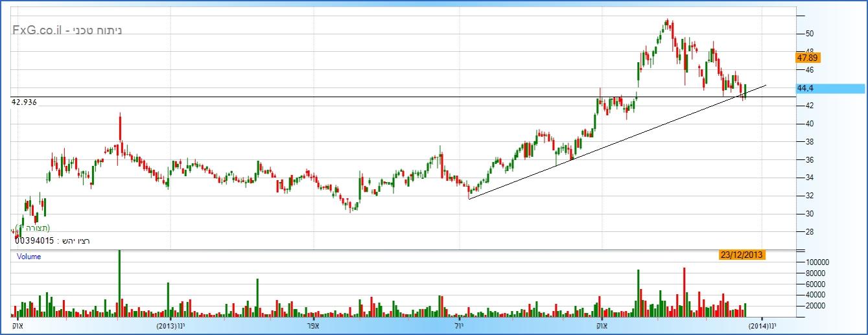Select the ינו (2013) time axis label
The width and height of the screenshot is (868, 335).
tap(171, 326)
